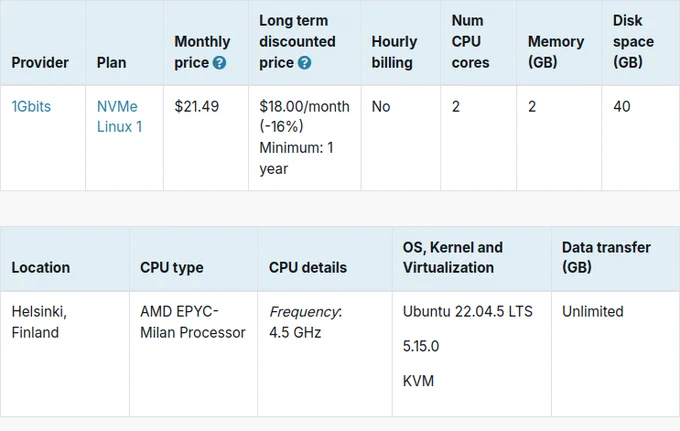Screen dimensions: 680x431
Task: Click the $18.00/month discounted price text
Action: [x=304, y=106]
